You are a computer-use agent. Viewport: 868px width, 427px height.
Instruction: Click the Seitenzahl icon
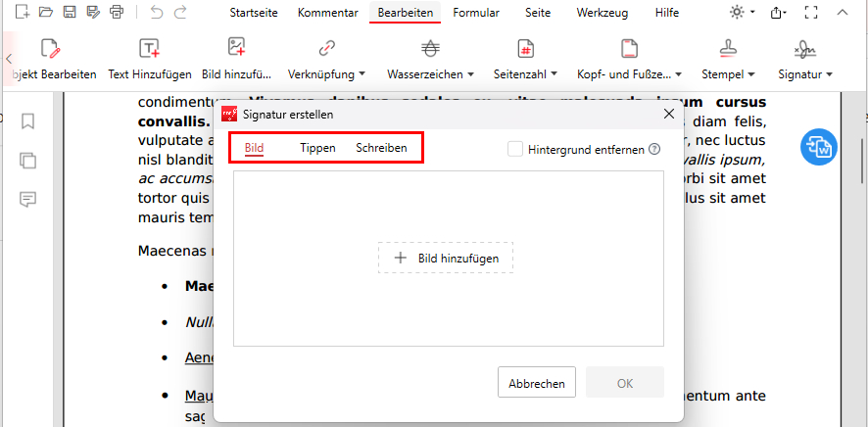tap(525, 49)
